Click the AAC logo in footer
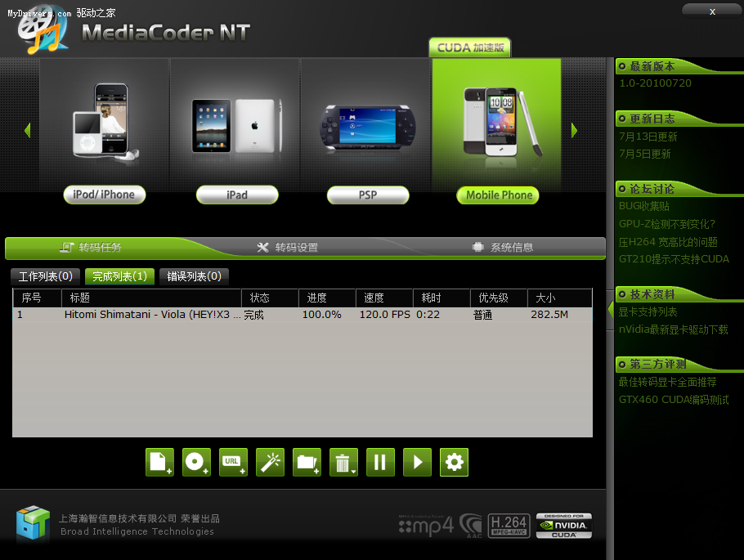This screenshot has width=744, height=560. tap(472, 526)
